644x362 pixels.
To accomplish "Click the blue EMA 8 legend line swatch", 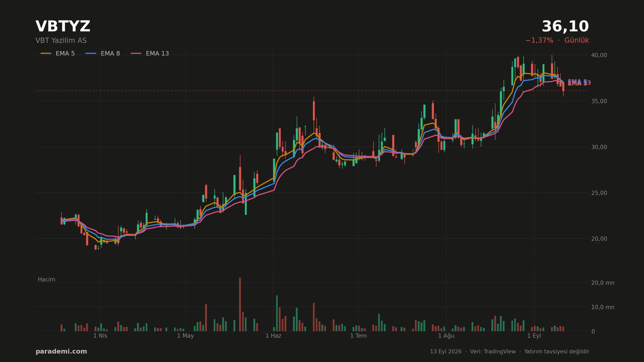I will (x=91, y=53).
